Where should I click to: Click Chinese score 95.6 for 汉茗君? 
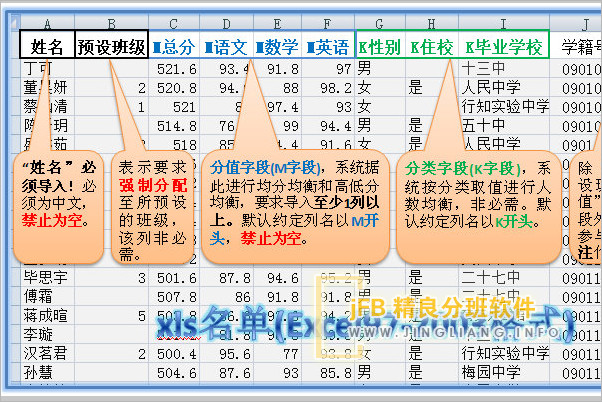pos(227,353)
